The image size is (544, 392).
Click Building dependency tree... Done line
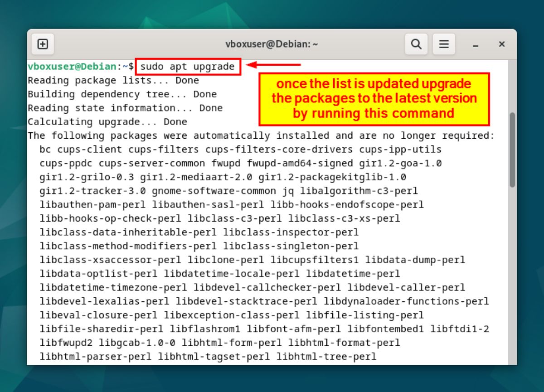[x=122, y=94]
